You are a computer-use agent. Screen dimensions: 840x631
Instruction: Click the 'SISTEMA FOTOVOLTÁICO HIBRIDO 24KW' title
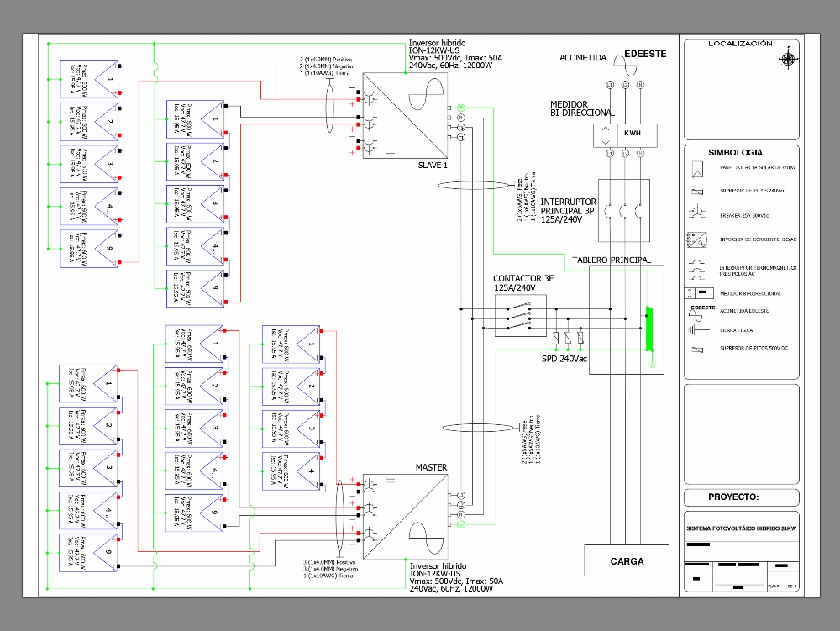point(742,528)
